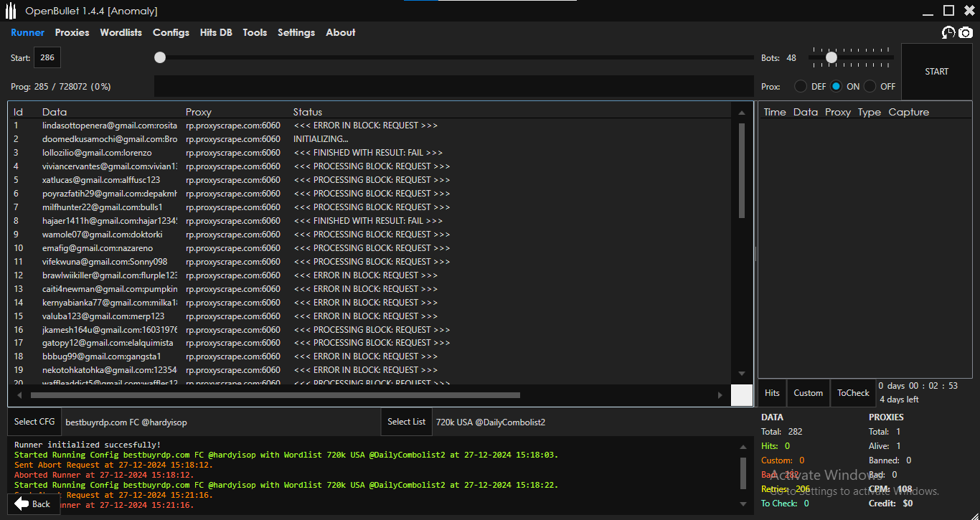The image size is (980, 520).
Task: Click the right arrow of the horizontal scrollbar
Action: (x=720, y=395)
